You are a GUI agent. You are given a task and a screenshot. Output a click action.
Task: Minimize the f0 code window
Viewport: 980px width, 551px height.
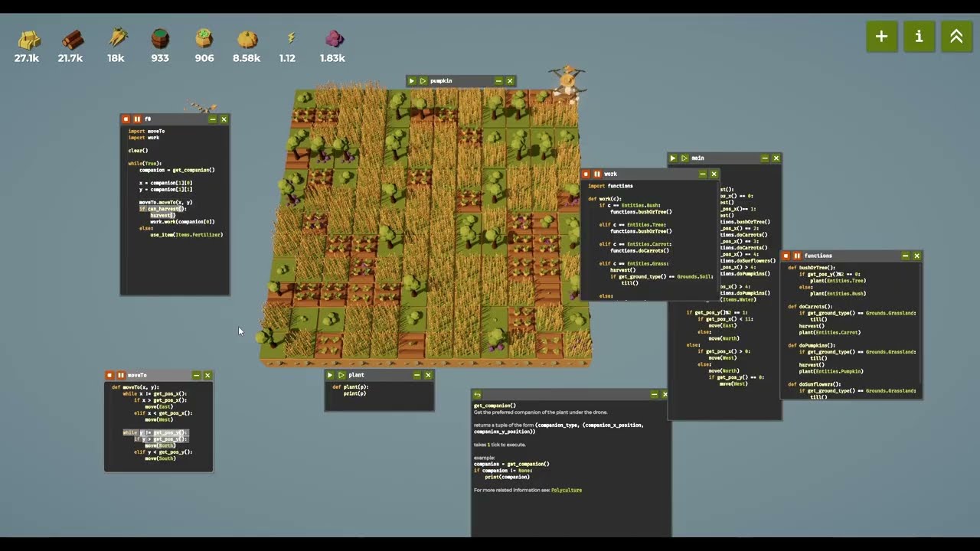[x=213, y=119]
